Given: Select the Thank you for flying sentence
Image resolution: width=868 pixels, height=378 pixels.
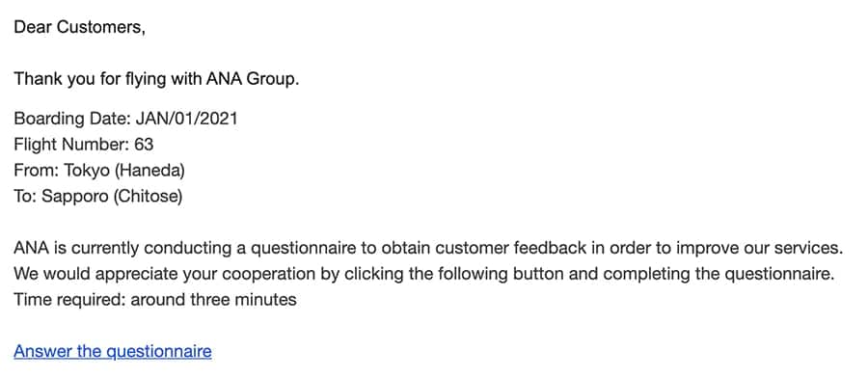Looking at the screenshot, I should click(156, 79).
